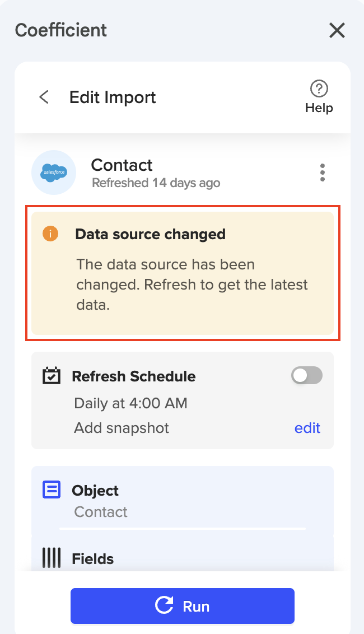The image size is (364, 634).
Task: Click the "Add snapshot" option
Action: coord(122,428)
